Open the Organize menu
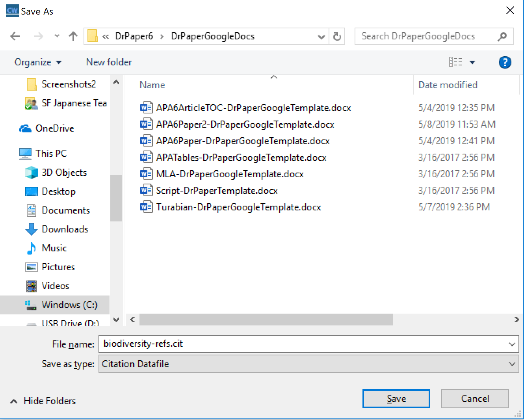This screenshot has width=524, height=420. click(38, 62)
